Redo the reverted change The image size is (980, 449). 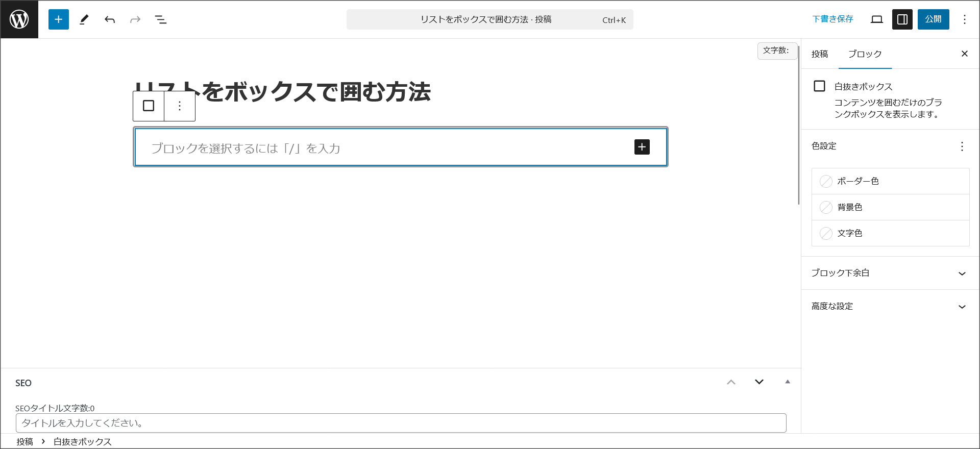135,19
